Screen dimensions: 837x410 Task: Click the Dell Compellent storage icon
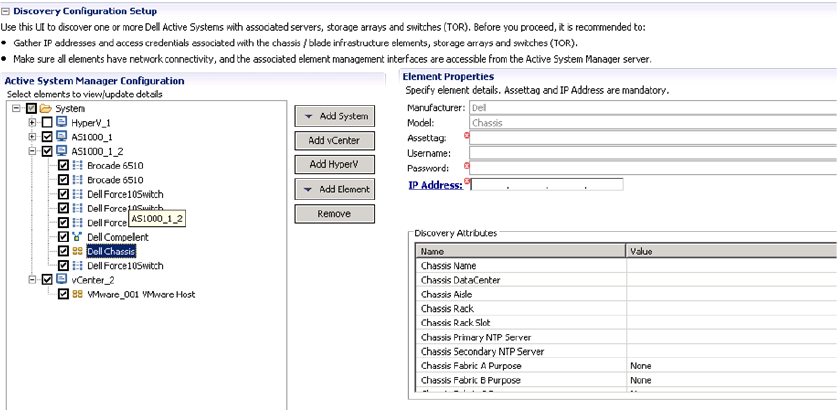77,237
